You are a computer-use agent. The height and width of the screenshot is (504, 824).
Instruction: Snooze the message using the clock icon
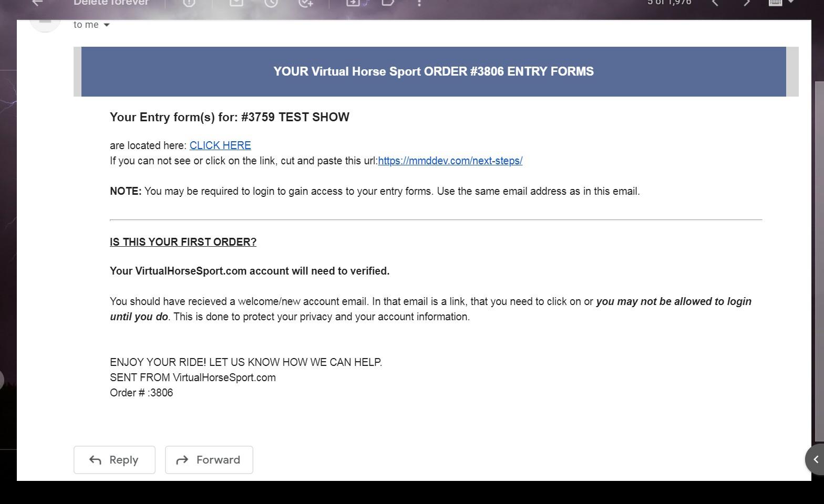click(x=271, y=3)
